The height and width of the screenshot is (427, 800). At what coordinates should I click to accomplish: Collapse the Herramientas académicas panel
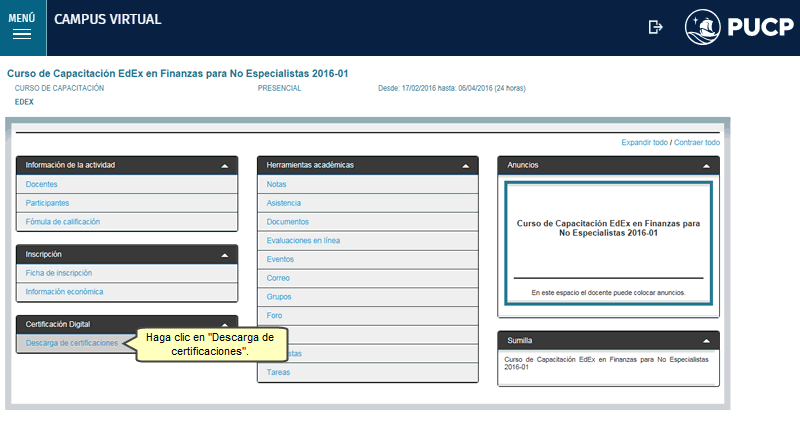tap(465, 166)
